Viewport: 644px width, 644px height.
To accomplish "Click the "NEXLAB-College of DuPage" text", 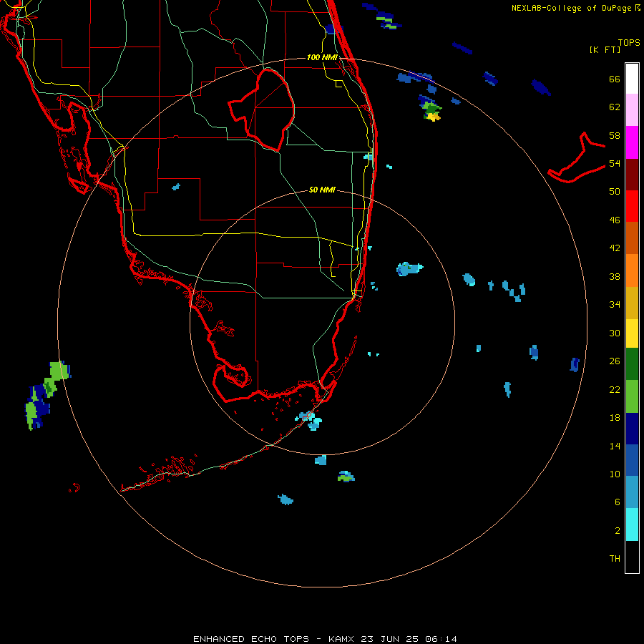I will pyautogui.click(x=572, y=8).
